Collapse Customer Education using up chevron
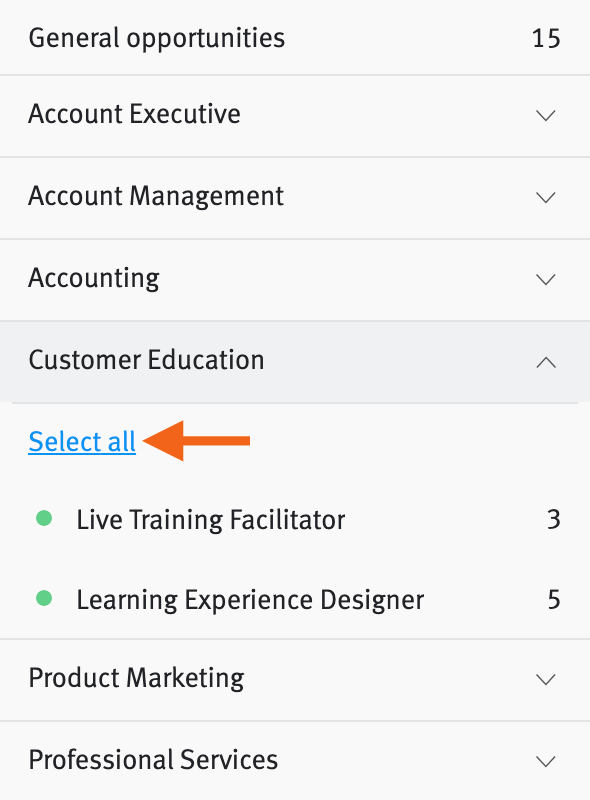 [x=546, y=362]
